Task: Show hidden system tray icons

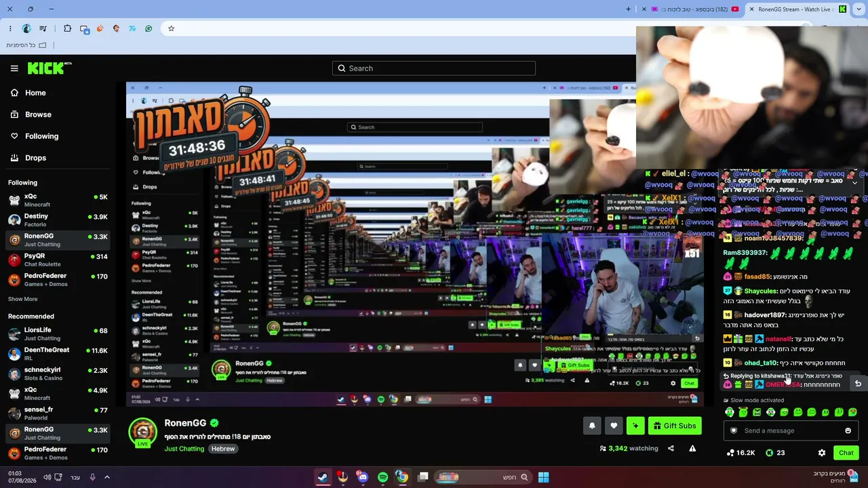Action: (x=107, y=477)
